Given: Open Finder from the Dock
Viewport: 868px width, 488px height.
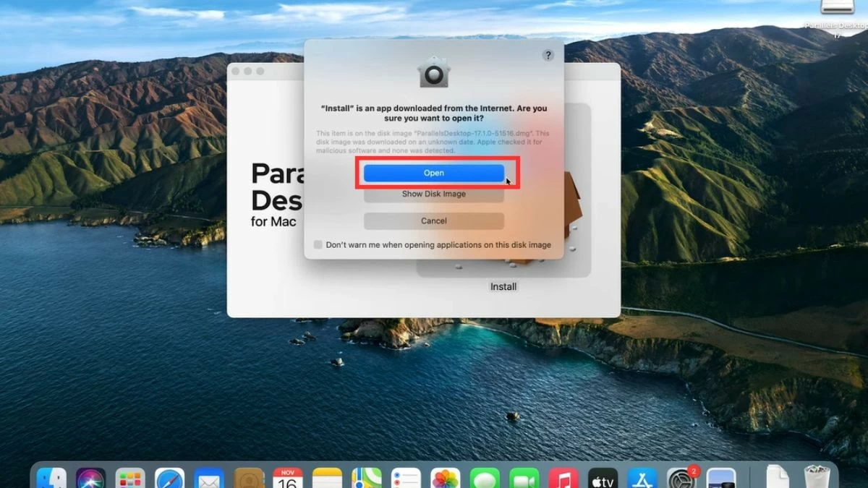Looking at the screenshot, I should coord(49,477).
